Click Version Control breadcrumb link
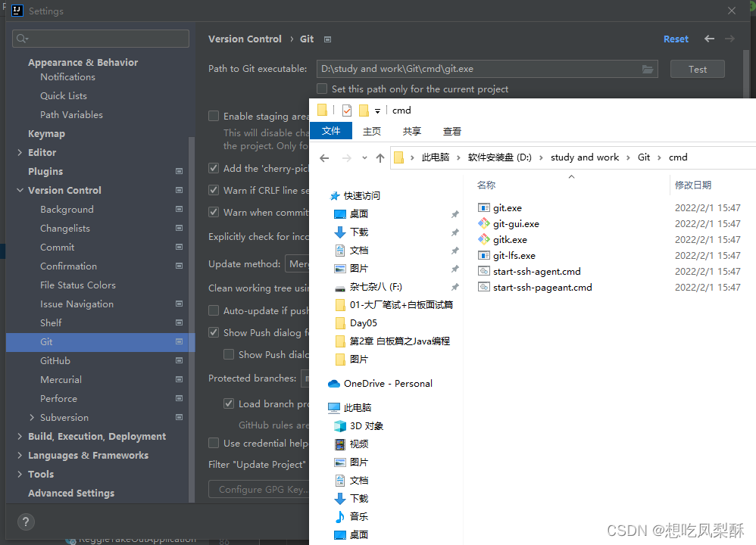Image resolution: width=756 pixels, height=545 pixels. [245, 39]
